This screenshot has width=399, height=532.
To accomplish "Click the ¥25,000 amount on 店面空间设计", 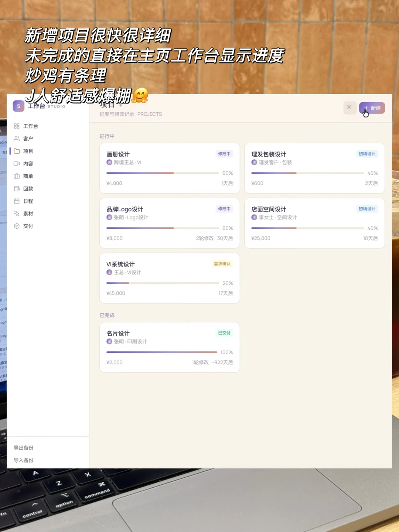I will [261, 238].
